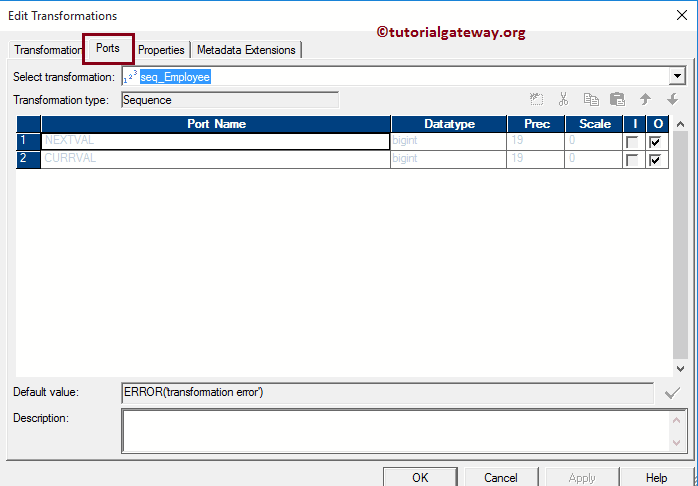Select the NEXTVAL port name cell
This screenshot has width=698, height=486.
coord(216,141)
